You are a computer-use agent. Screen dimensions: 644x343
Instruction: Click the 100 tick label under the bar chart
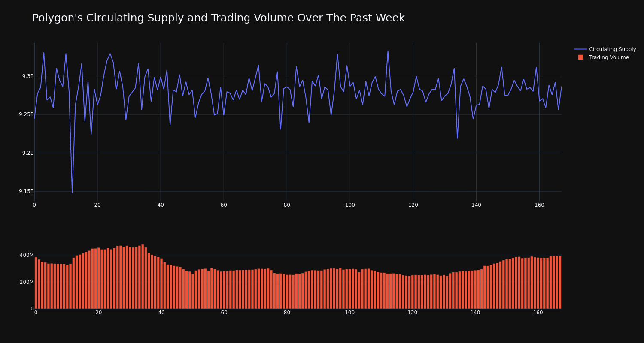point(350,313)
